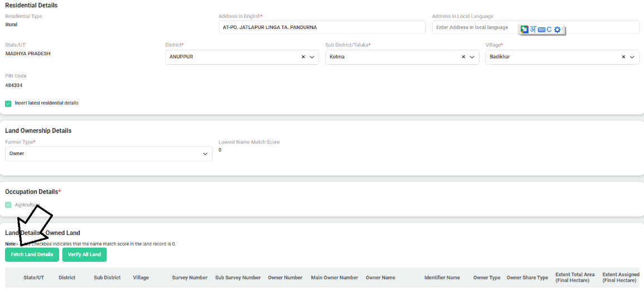The height and width of the screenshot is (293, 644).
Task: Focus the Address In Local Language field
Action: (x=536, y=27)
